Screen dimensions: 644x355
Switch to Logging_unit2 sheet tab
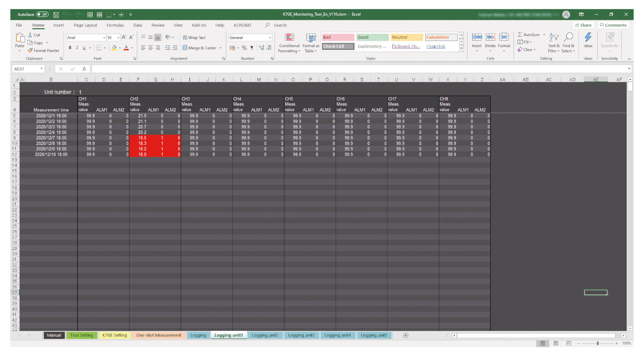(265, 335)
